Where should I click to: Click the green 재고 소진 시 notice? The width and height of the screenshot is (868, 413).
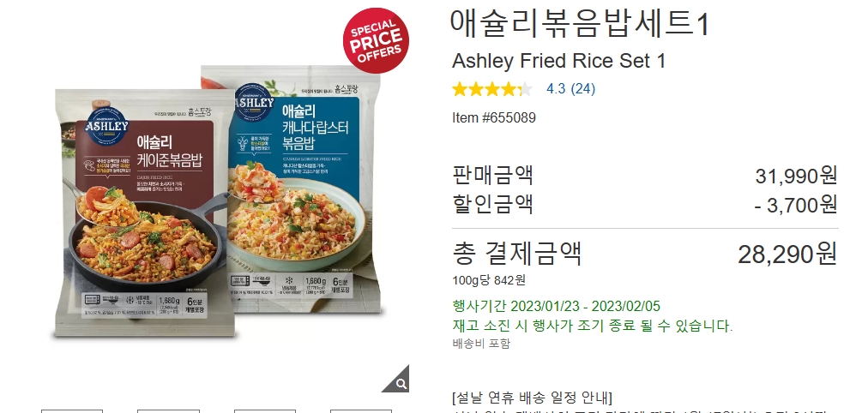[x=593, y=326]
